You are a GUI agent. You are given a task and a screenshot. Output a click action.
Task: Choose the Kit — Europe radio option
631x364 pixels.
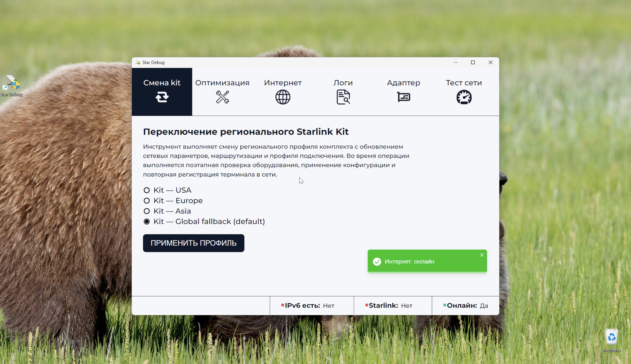point(147,201)
